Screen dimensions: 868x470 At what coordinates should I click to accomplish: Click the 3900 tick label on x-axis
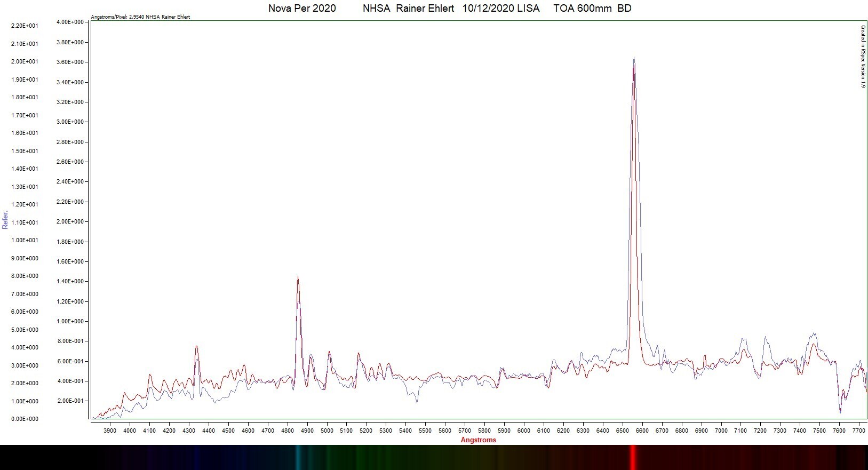pos(110,431)
